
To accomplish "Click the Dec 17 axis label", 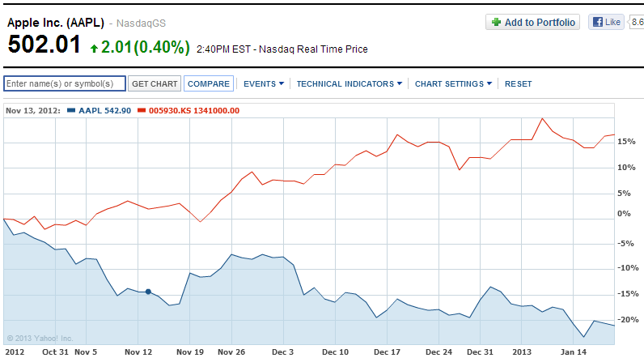I will pyautogui.click(x=387, y=352).
